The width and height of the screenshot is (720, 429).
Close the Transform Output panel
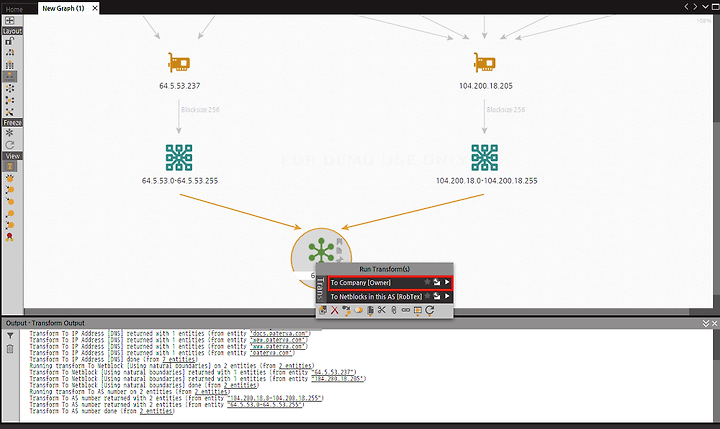point(714,323)
